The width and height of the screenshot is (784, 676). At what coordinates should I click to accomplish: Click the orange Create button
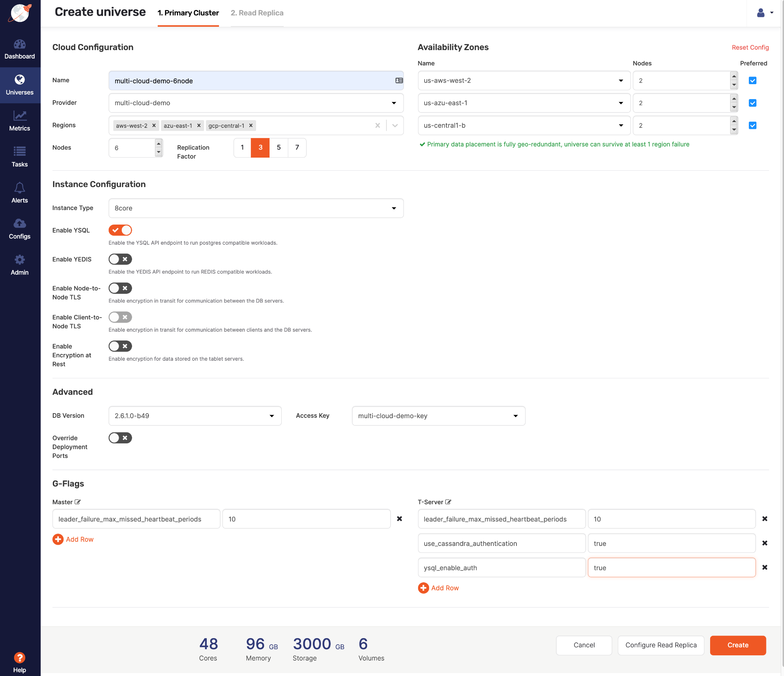tap(738, 645)
